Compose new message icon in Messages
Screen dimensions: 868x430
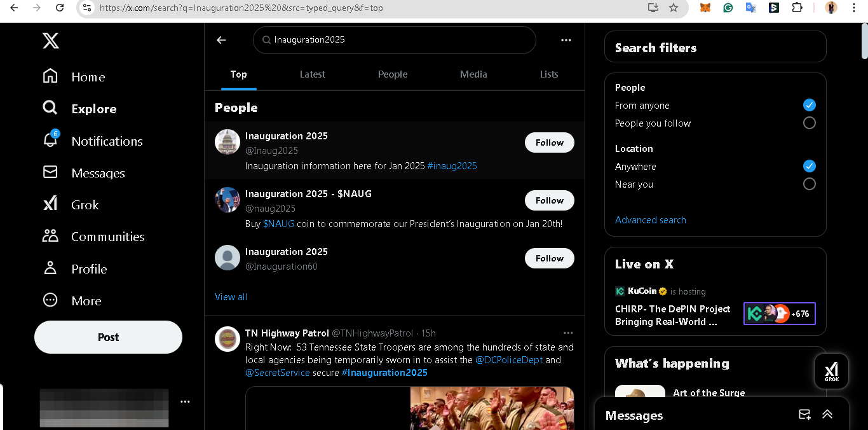804,415
